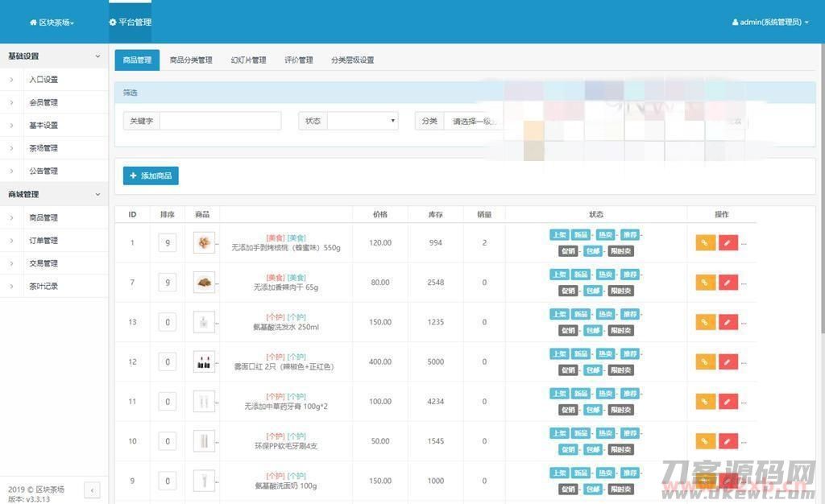Click the yellow link icon on the first product row

704,242
